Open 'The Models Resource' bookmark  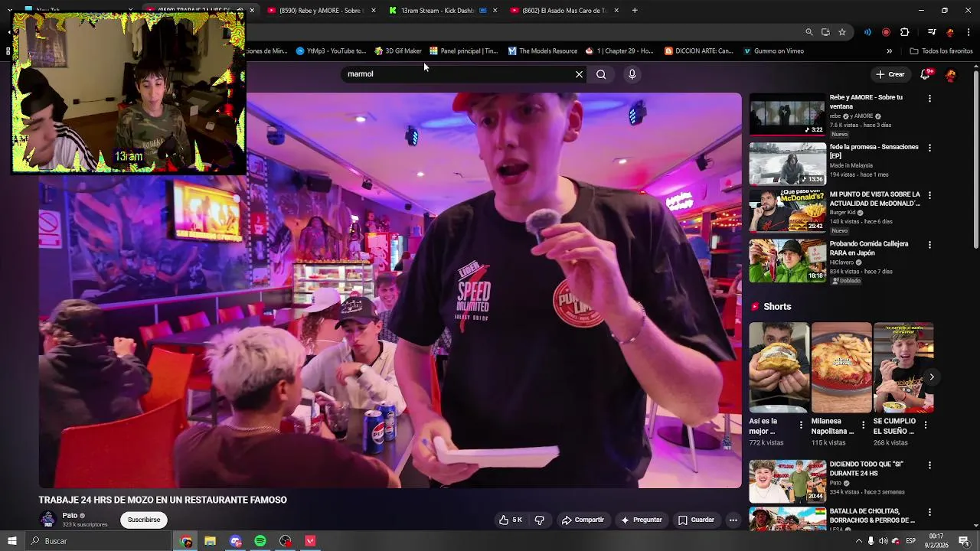pos(543,51)
